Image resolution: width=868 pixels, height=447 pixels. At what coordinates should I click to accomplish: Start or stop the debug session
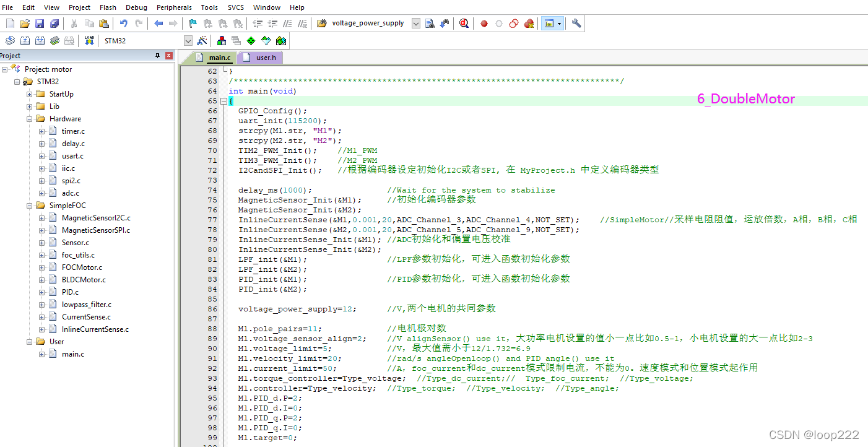(x=464, y=24)
